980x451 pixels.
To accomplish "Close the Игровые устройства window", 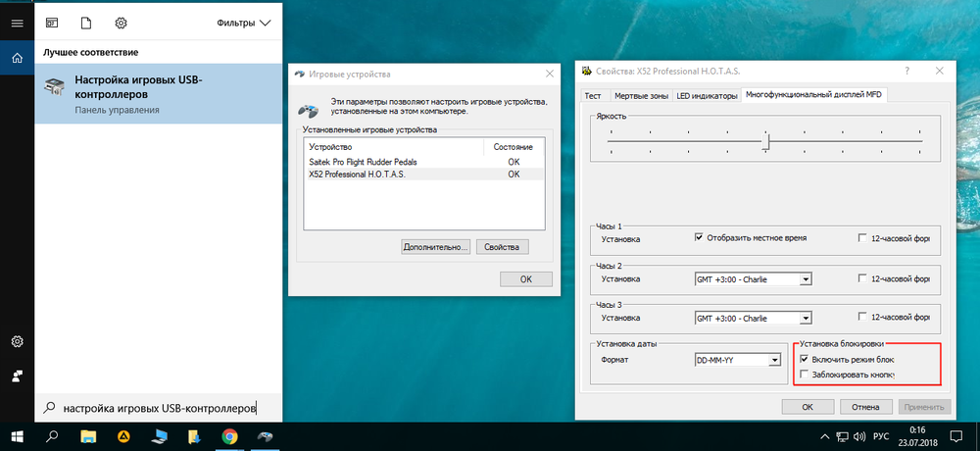I will (550, 74).
